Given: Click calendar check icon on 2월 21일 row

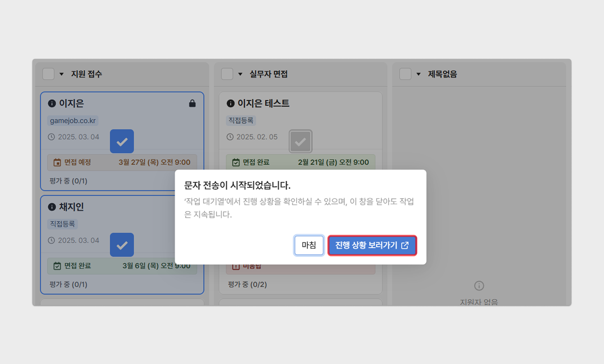Looking at the screenshot, I should tap(236, 162).
